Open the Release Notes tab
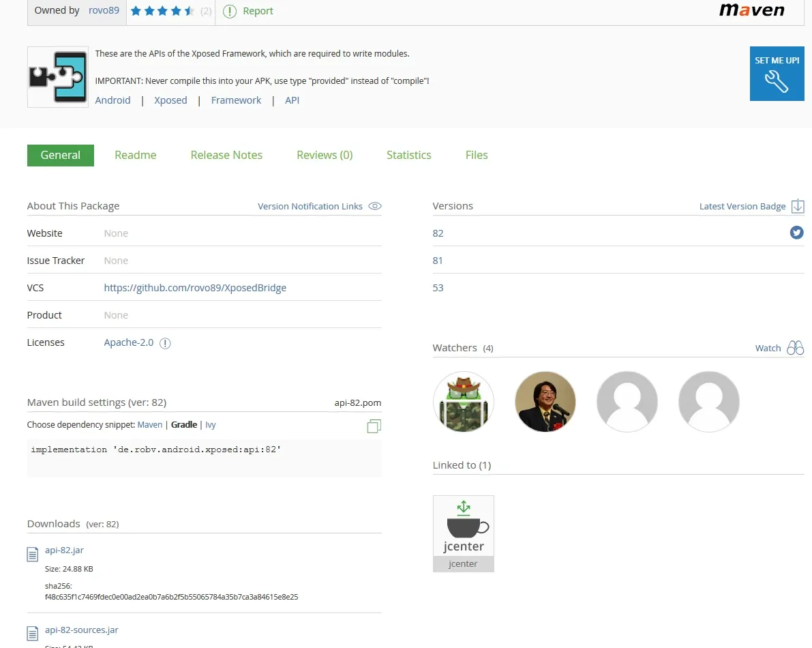 [226, 156]
